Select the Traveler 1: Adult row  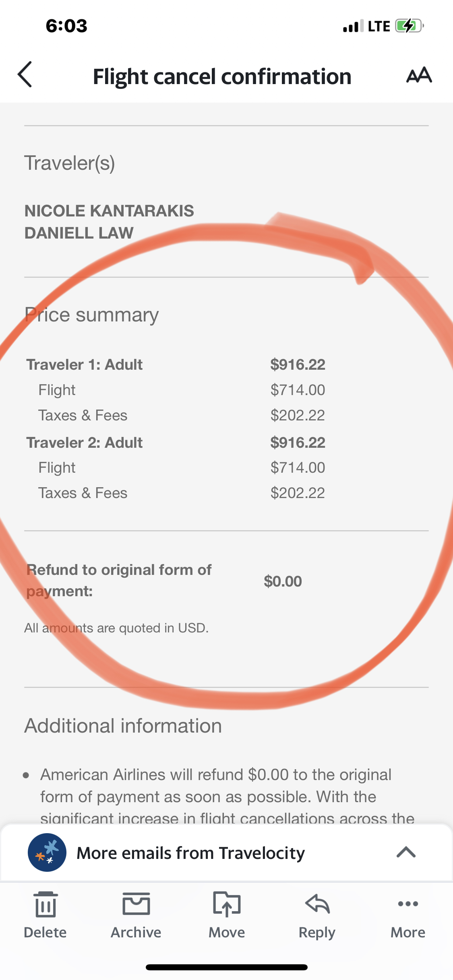coord(85,365)
